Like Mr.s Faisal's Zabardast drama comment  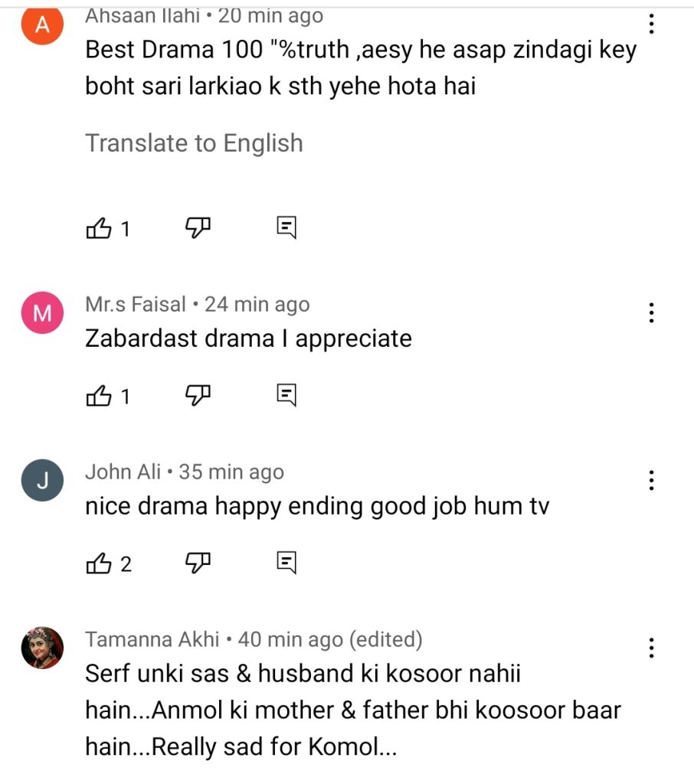point(99,396)
